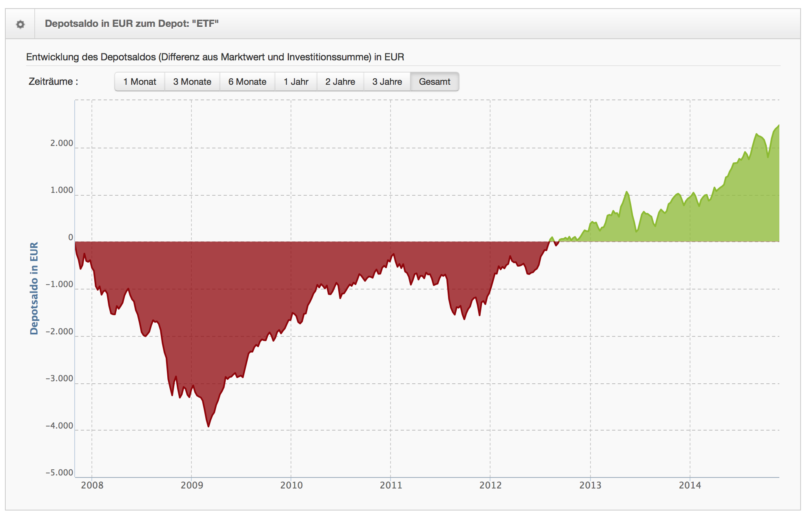Viewport: 812px width, 526px height.
Task: Click the 2008 x-axis label
Action: pos(92,485)
